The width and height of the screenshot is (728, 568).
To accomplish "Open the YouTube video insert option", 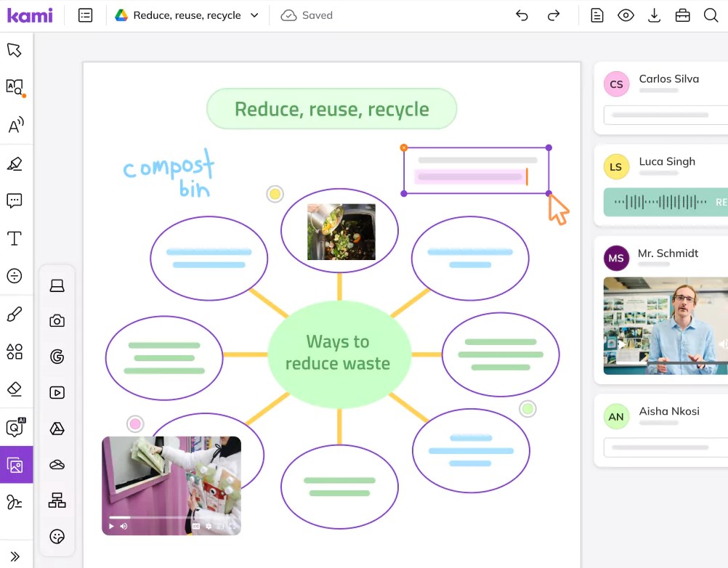I will [57, 393].
